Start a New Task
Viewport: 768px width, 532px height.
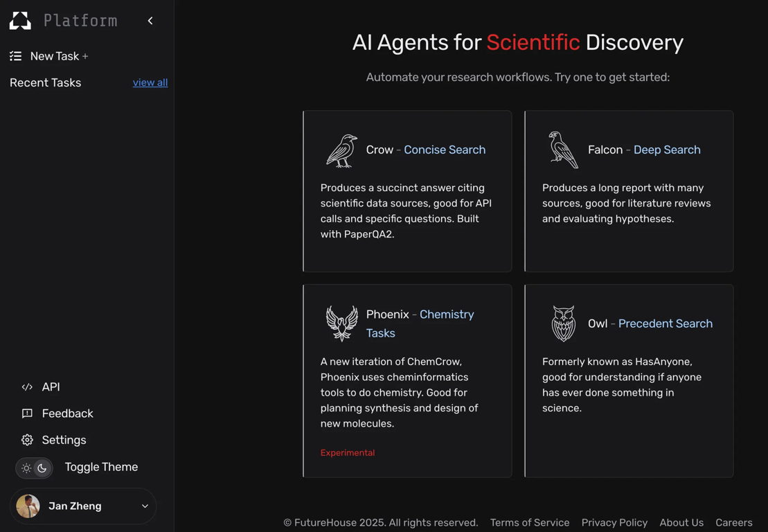click(60, 56)
